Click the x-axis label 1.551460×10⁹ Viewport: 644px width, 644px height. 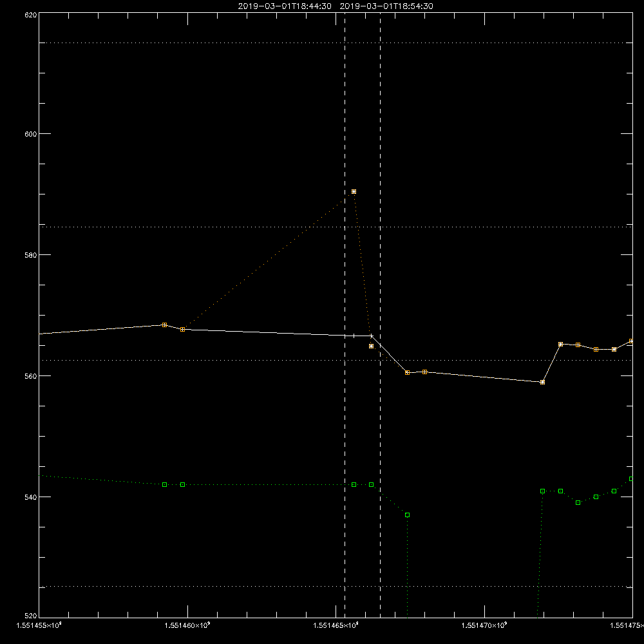click(187, 625)
